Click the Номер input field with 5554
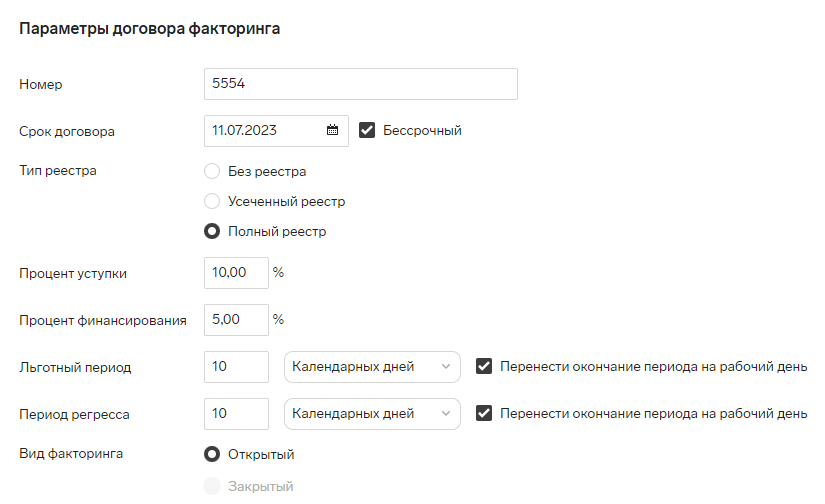This screenshot has width=825, height=504. coord(360,84)
